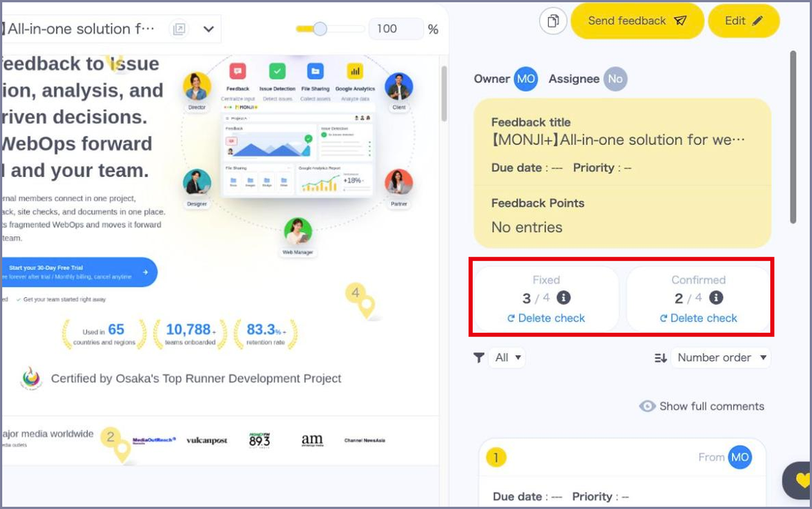Click the feedback panel vertical scrollbar
This screenshot has height=509, width=812.
click(793, 137)
